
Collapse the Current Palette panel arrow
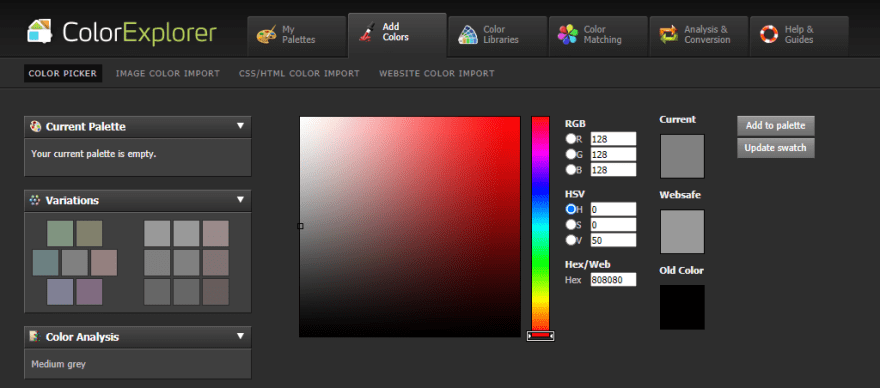241,126
